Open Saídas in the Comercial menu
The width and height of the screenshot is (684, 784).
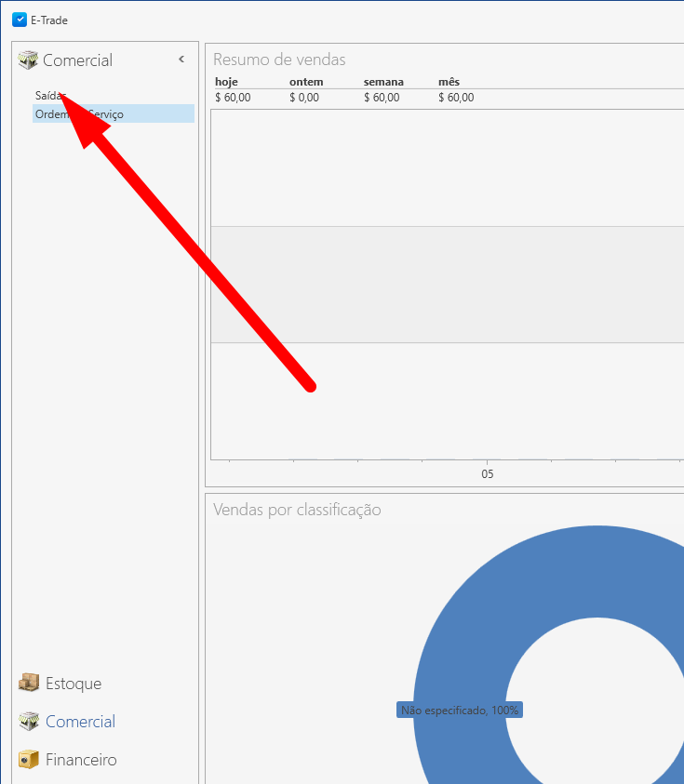click(x=48, y=95)
